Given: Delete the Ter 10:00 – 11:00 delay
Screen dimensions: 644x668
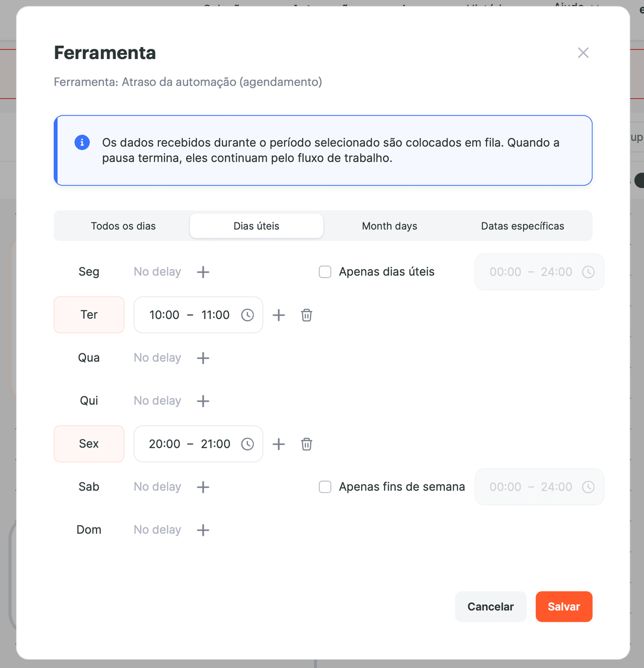Looking at the screenshot, I should (x=306, y=315).
